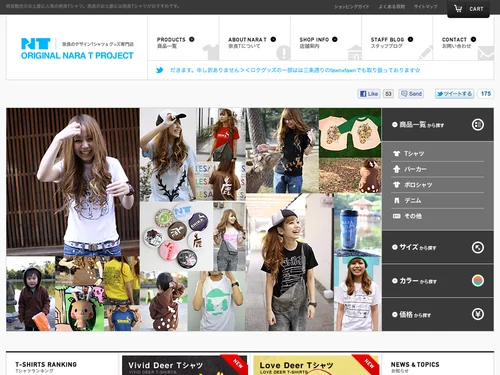
Task: Expand the サイズから探す section
Action: (x=438, y=247)
